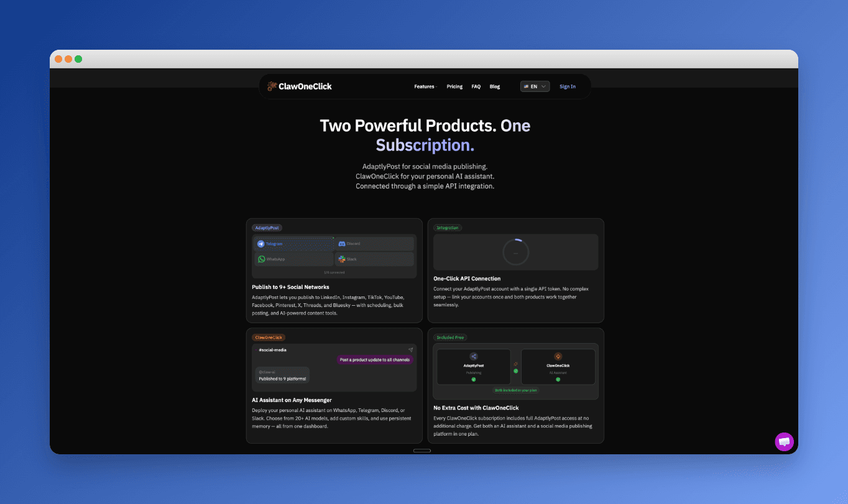
Task: Select the WhatsApp icon under AdaptlyPost
Action: (261, 259)
